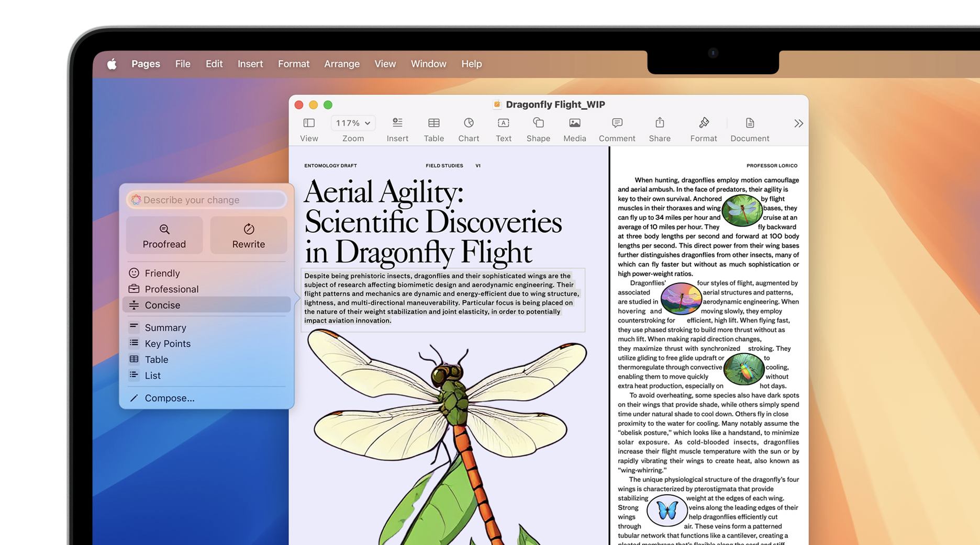Select the pink sunset dragonfly oval image
Screen dimensions: 980x545
coord(681,298)
